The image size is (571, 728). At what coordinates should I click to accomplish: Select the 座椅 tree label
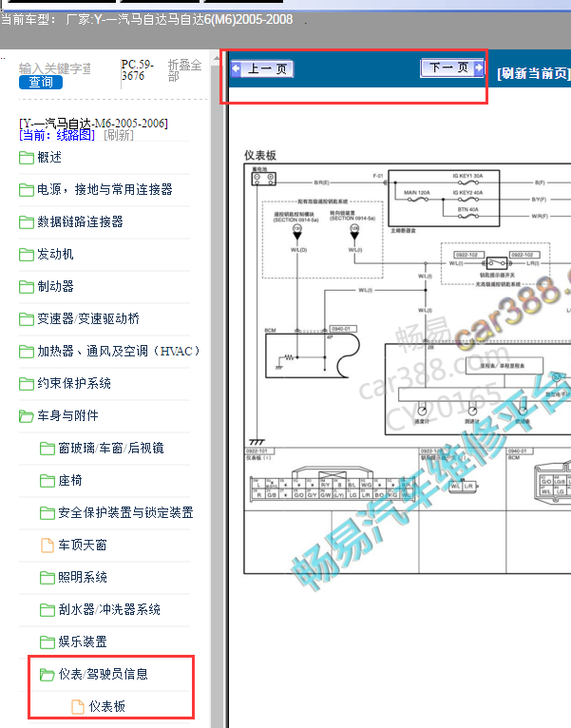coord(70,480)
